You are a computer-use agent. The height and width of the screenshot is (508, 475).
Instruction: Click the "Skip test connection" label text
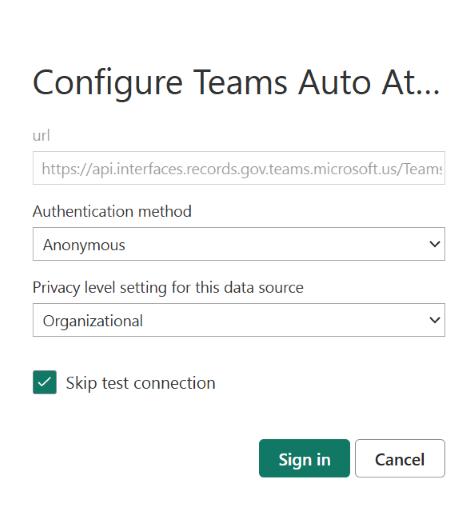pos(140,383)
